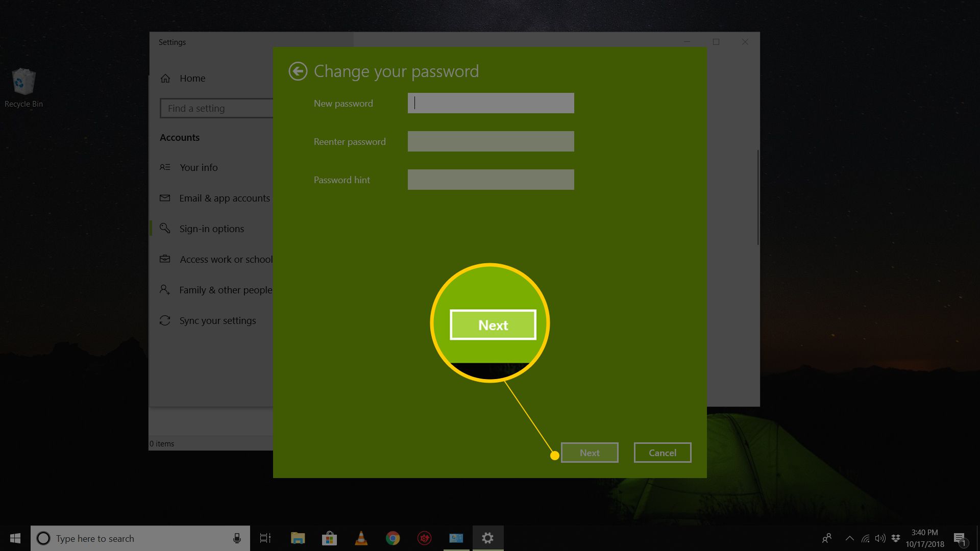Open Family & other people settings

[x=226, y=289]
